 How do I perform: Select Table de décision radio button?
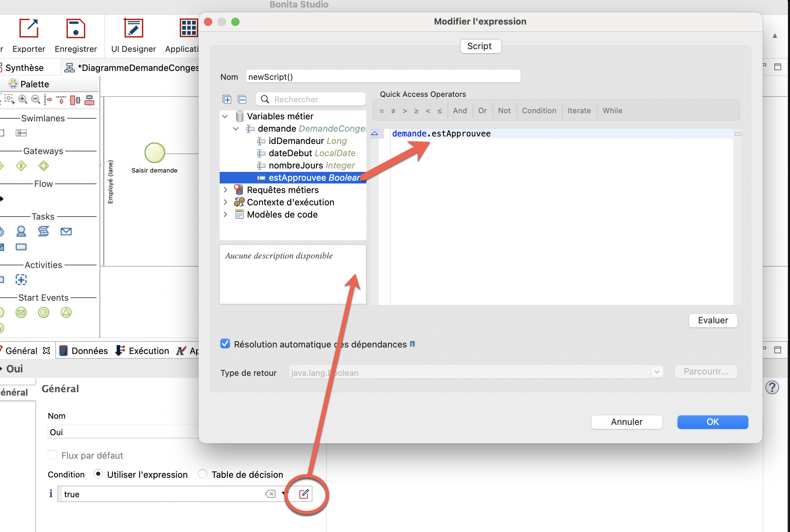pos(203,474)
